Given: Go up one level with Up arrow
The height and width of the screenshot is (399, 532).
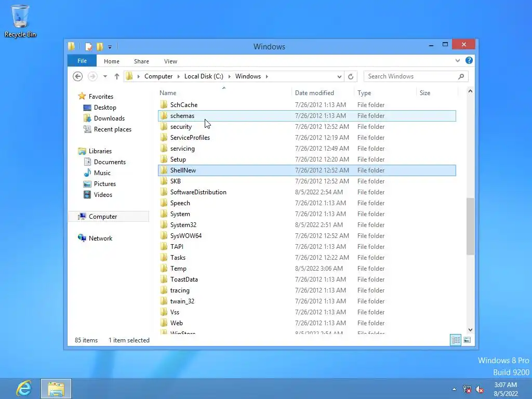Looking at the screenshot, I should tap(117, 76).
